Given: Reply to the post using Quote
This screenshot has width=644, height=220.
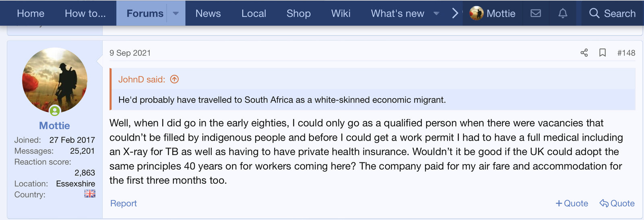Looking at the screenshot, I should 617,203.
